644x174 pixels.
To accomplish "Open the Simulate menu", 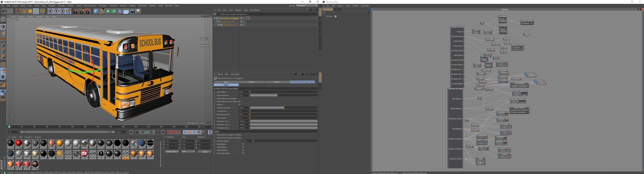I will point(61,6).
